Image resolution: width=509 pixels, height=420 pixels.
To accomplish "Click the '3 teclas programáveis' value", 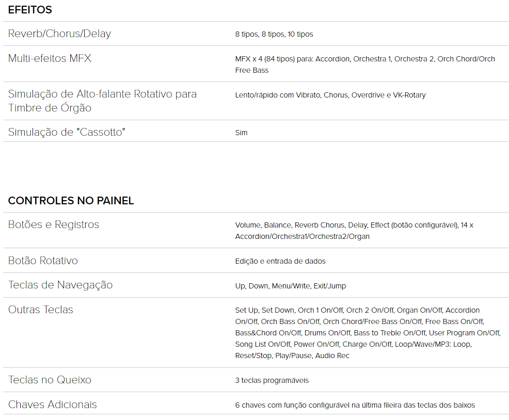I will (x=272, y=380).
